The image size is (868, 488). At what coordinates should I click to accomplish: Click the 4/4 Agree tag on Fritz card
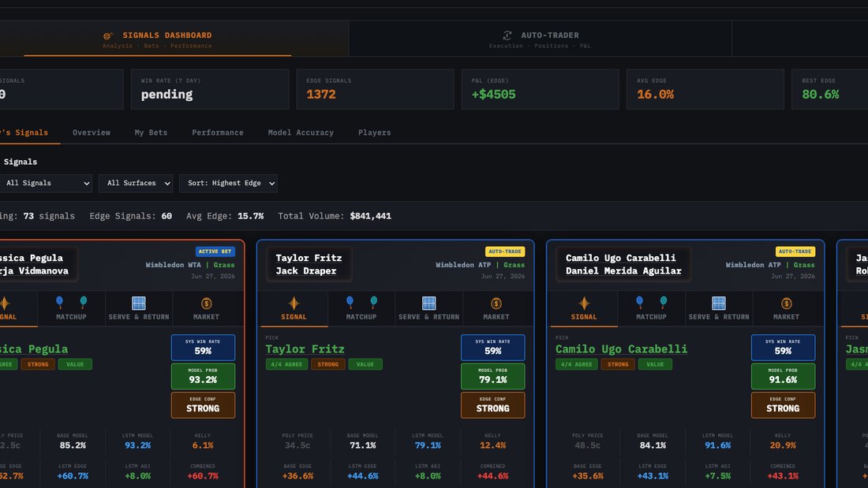pos(286,364)
